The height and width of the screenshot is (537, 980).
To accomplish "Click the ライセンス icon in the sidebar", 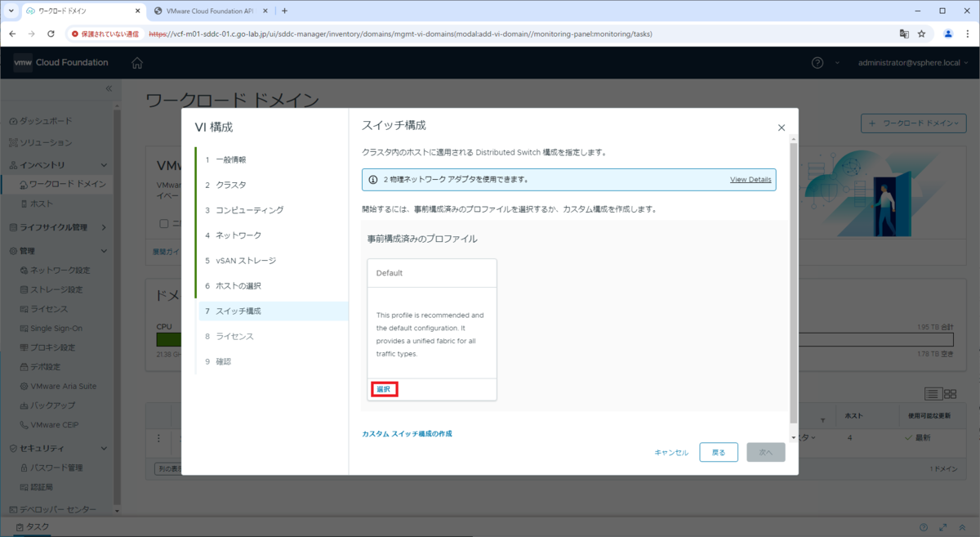I will click(24, 309).
